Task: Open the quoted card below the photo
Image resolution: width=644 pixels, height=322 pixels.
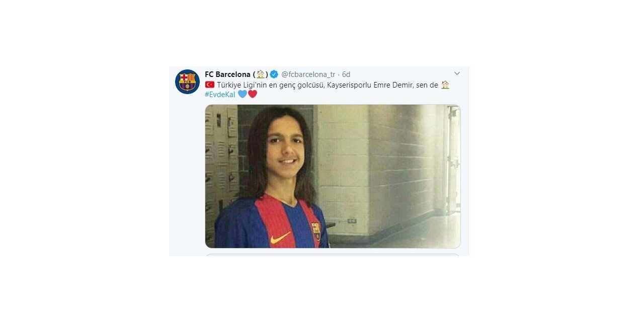Action: [333, 254]
